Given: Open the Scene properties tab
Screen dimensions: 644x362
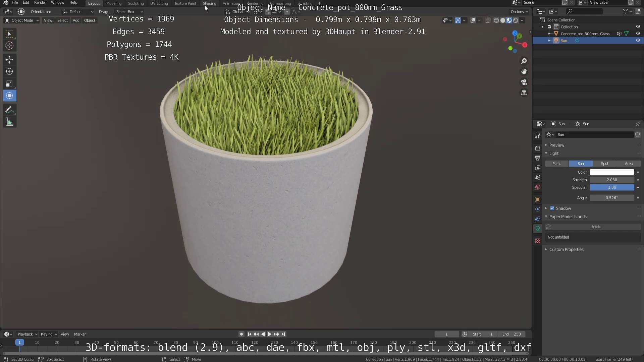Looking at the screenshot, I should point(538,177).
